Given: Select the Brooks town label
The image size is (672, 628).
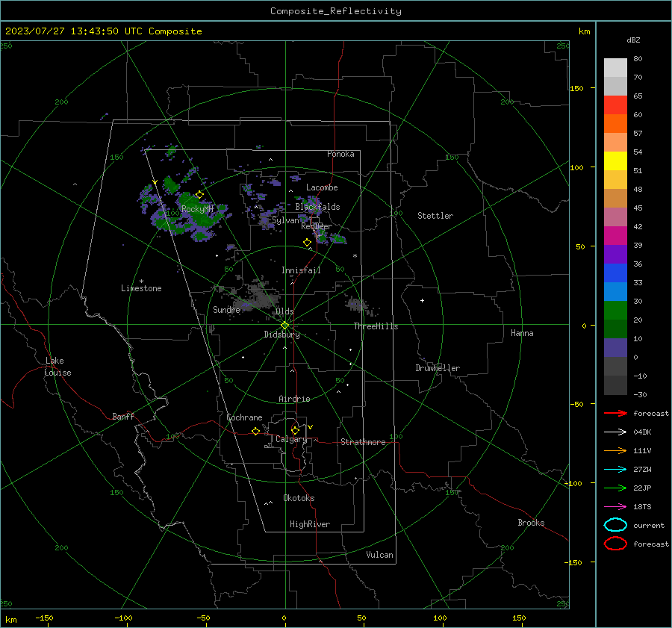Looking at the screenshot, I should (531, 523).
